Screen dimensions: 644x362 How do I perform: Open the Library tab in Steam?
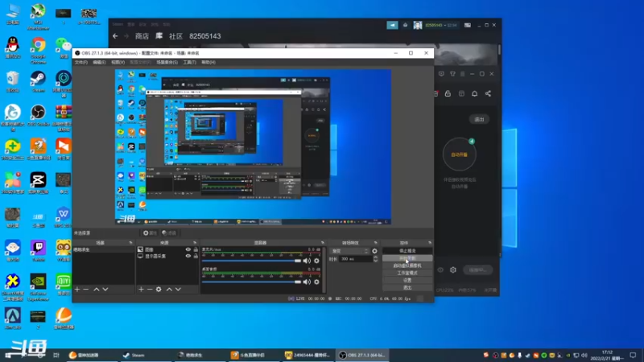pos(159,36)
